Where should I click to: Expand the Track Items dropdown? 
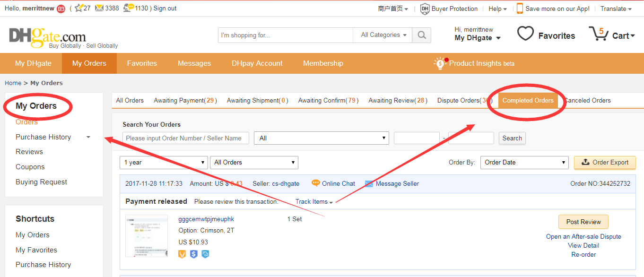tap(314, 201)
